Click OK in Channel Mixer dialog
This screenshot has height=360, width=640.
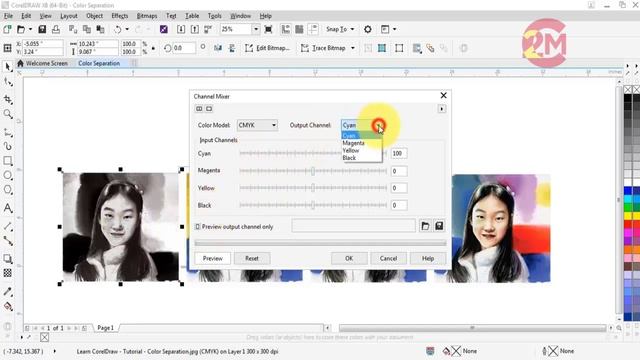point(349,258)
